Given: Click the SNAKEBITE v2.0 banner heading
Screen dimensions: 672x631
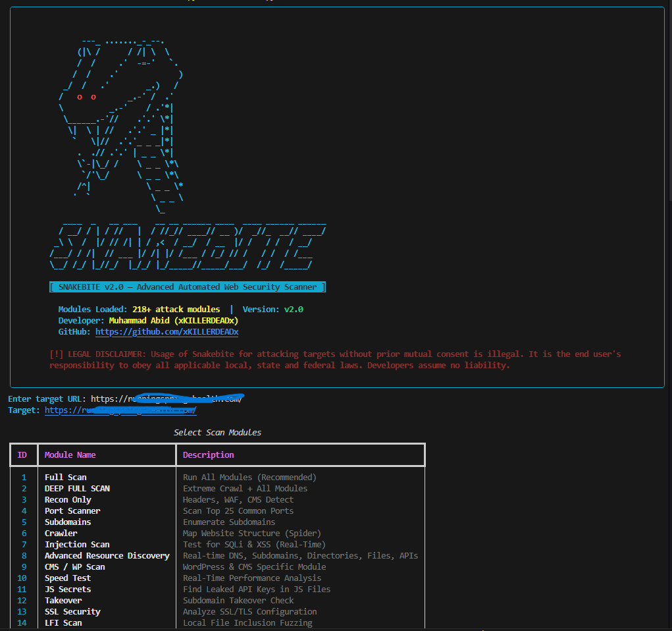Looking at the screenshot, I should pos(187,287).
